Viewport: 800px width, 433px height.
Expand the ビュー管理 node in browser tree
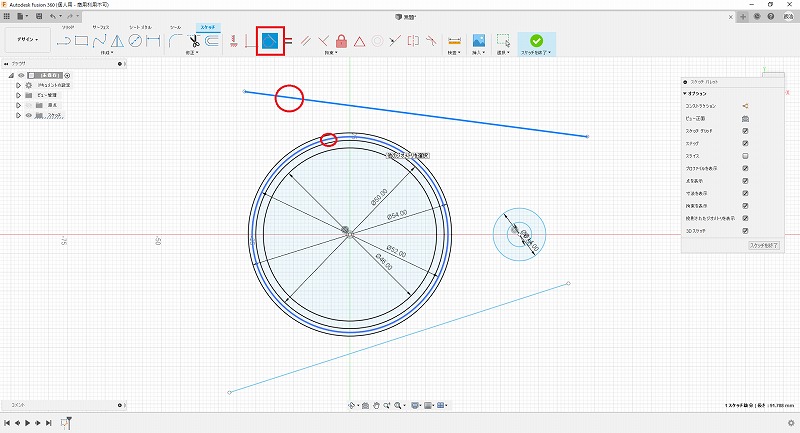[18, 95]
